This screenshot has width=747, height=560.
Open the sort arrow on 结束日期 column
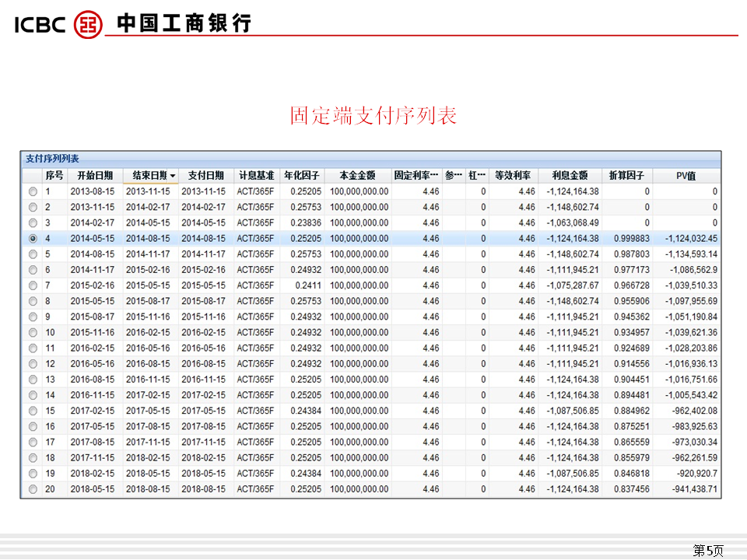point(173,176)
